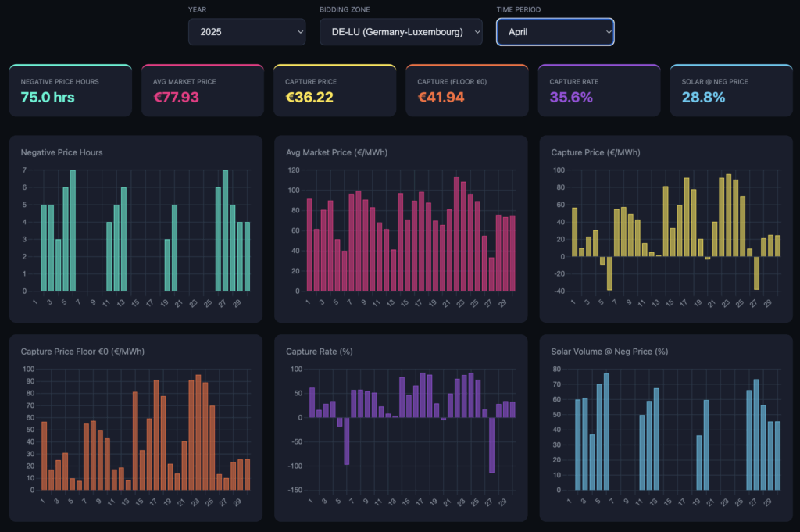
Task: Click the 'BIDDING ZONE' filter label
Action: [345, 9]
